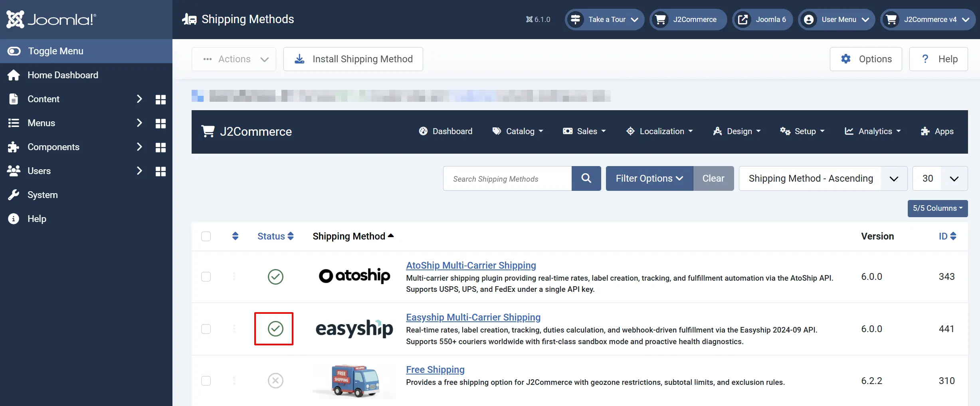Click the easyship logo thumbnail
The image size is (980, 406).
coord(354,329)
